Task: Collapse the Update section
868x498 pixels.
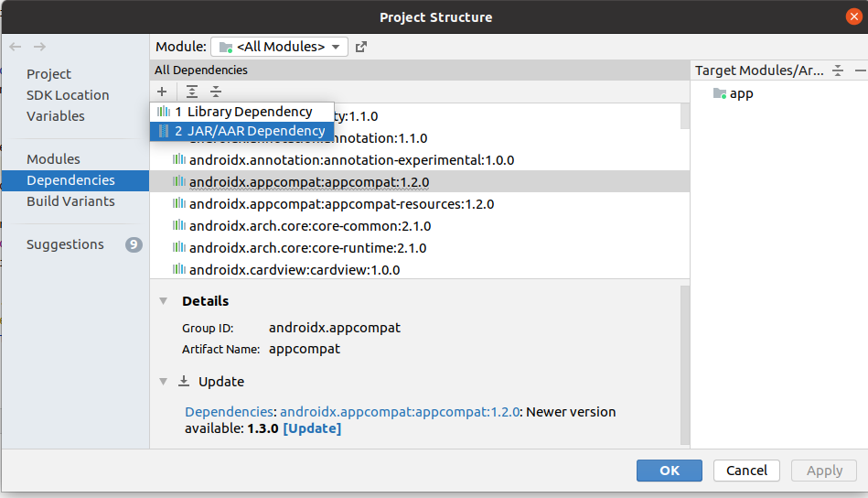Action: (163, 381)
